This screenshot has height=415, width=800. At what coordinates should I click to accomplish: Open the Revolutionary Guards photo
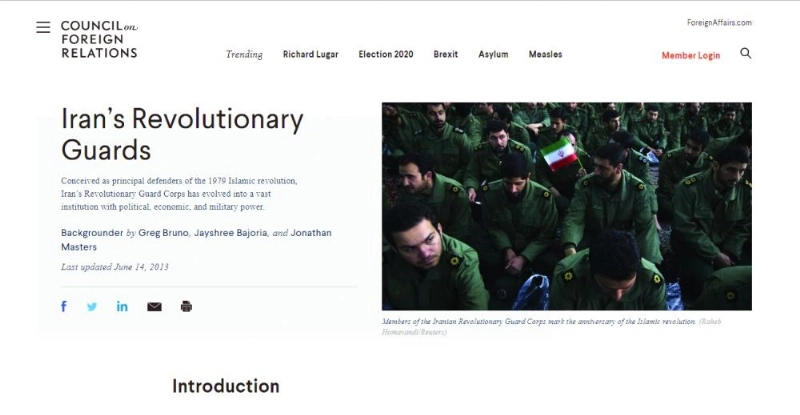[566, 206]
